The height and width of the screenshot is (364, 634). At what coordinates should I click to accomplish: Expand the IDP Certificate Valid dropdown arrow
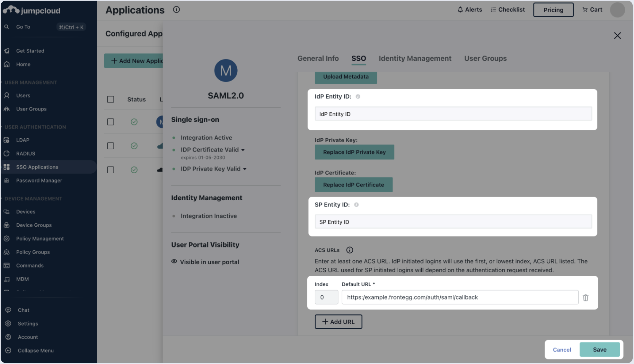pyautogui.click(x=243, y=150)
